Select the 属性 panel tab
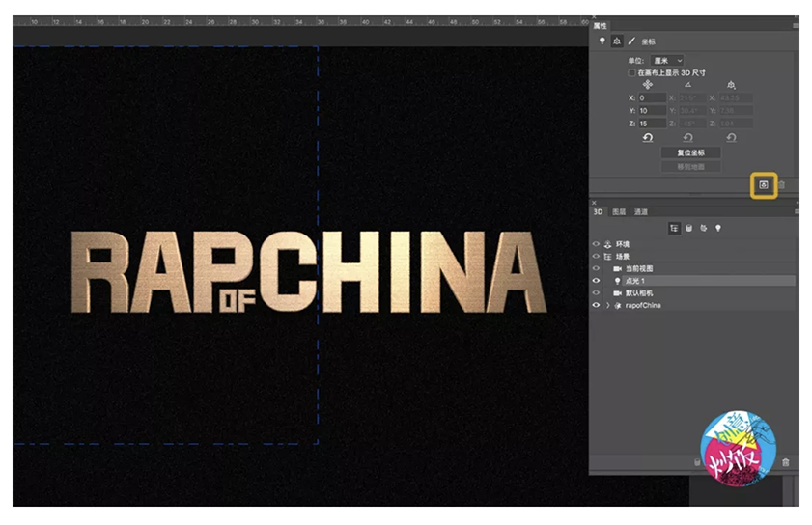The height and width of the screenshot is (525, 812). [601, 26]
